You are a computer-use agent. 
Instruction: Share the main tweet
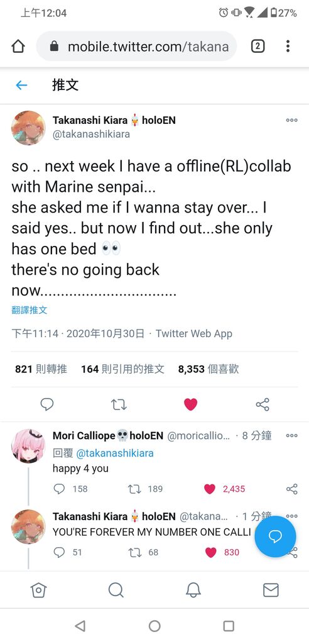pos(263,404)
